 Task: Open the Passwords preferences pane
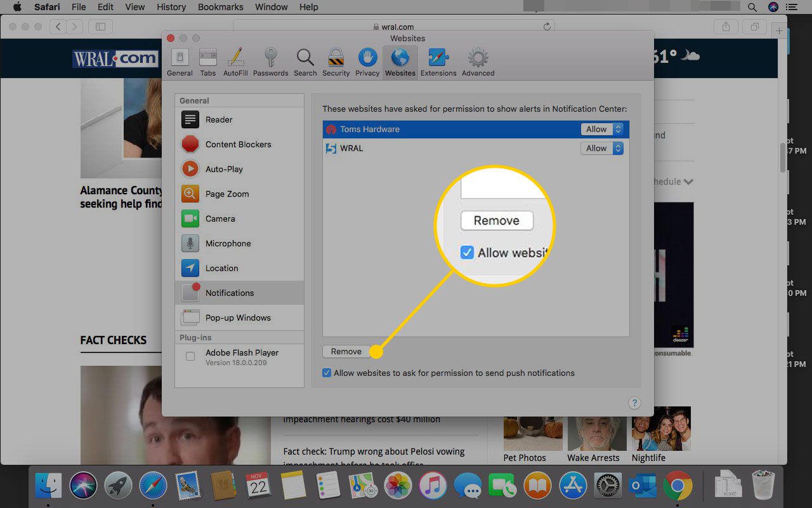[271, 62]
